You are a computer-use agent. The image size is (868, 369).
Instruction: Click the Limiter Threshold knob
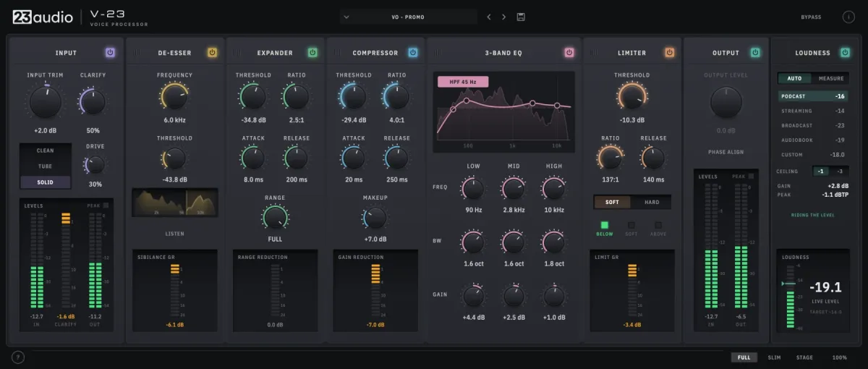tap(631, 96)
